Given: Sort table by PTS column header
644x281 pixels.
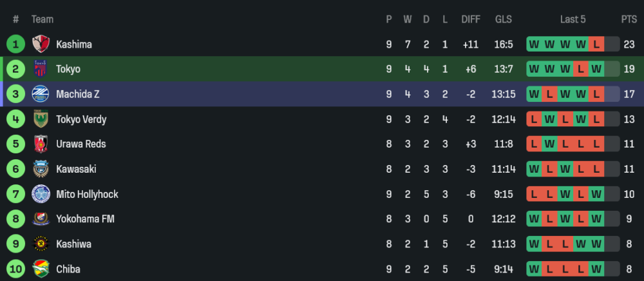Looking at the screenshot, I should [x=629, y=19].
